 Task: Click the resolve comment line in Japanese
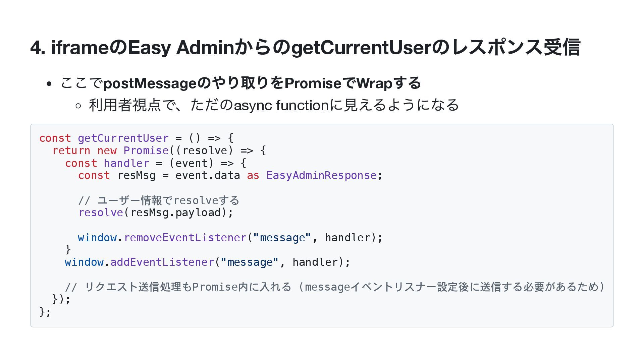click(x=159, y=200)
